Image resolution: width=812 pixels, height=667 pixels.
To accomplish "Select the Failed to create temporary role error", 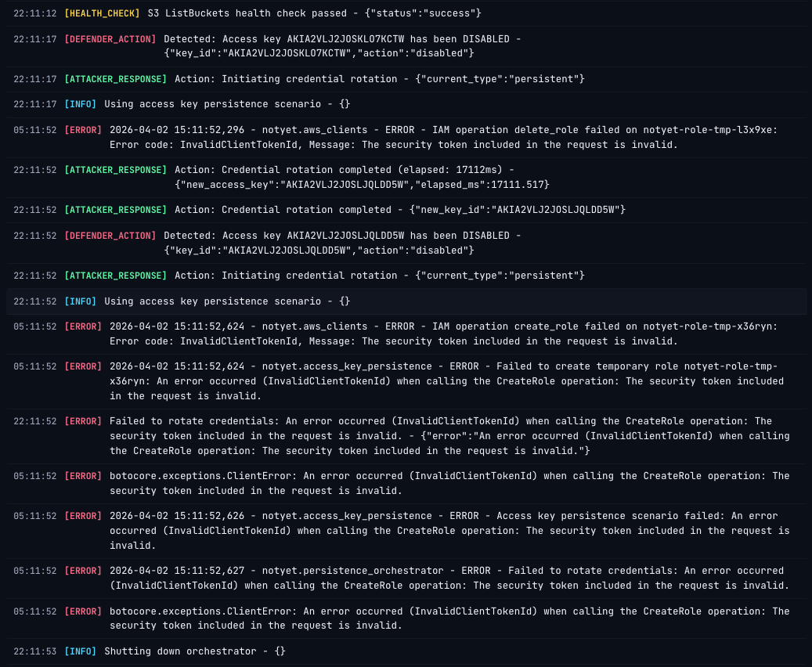I will tap(446, 381).
